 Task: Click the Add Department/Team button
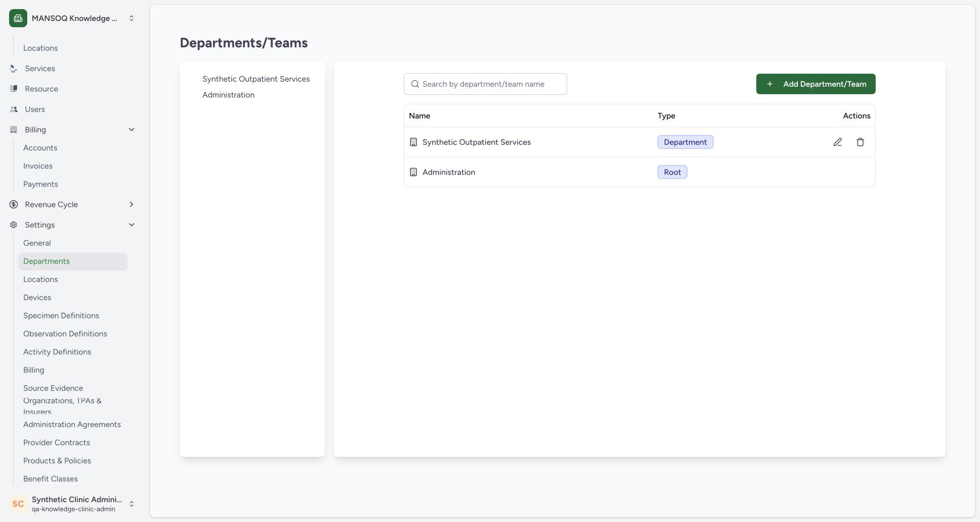[x=816, y=84]
